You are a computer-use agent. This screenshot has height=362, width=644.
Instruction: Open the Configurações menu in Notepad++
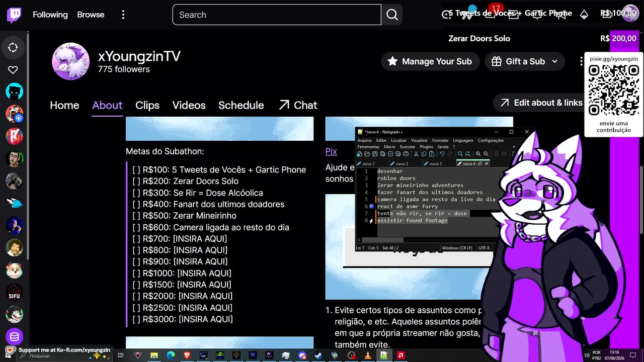[491, 140]
